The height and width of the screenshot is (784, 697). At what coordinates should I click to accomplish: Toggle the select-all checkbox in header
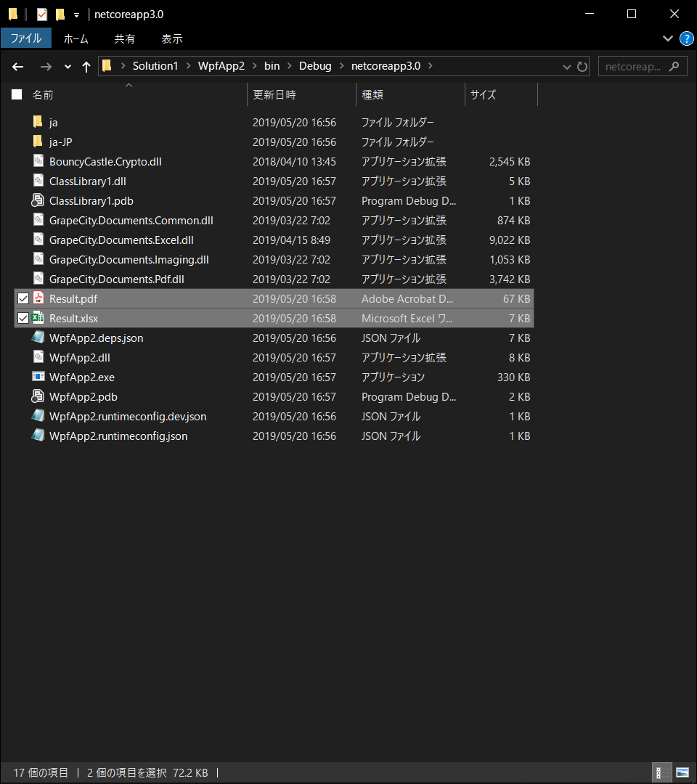click(17, 94)
